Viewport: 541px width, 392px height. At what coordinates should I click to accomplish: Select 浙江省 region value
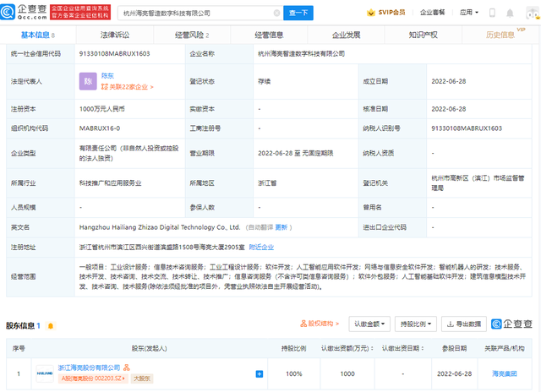(267, 183)
